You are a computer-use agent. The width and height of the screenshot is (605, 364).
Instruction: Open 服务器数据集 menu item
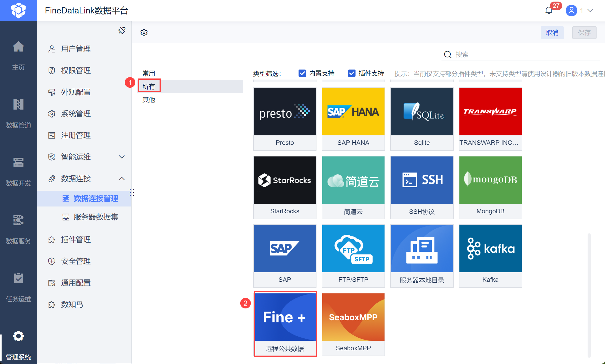96,217
